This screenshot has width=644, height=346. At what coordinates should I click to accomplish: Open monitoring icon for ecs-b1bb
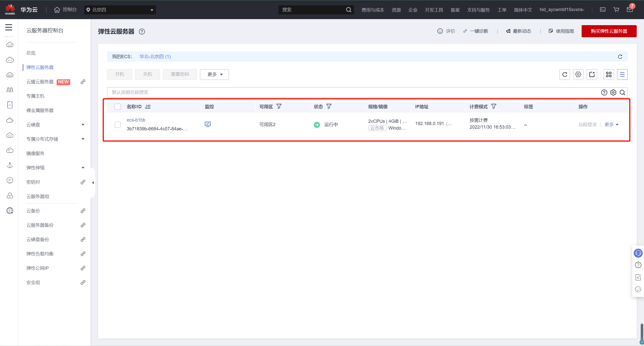coord(208,124)
